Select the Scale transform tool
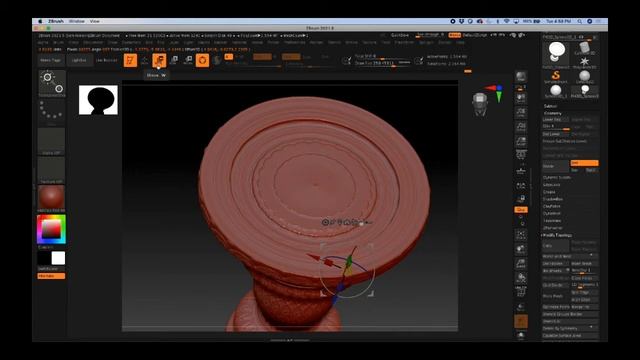The image size is (640, 360). click(x=173, y=60)
